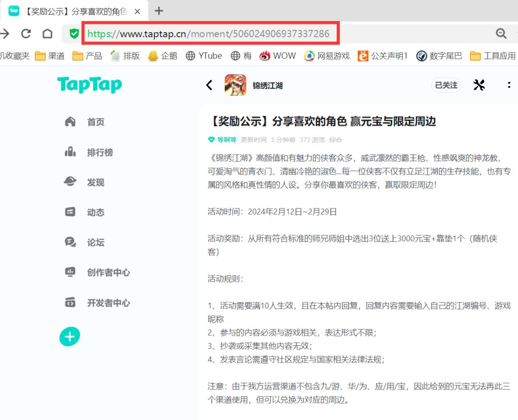
Task: Click author name 等啊等
Action: point(226,140)
